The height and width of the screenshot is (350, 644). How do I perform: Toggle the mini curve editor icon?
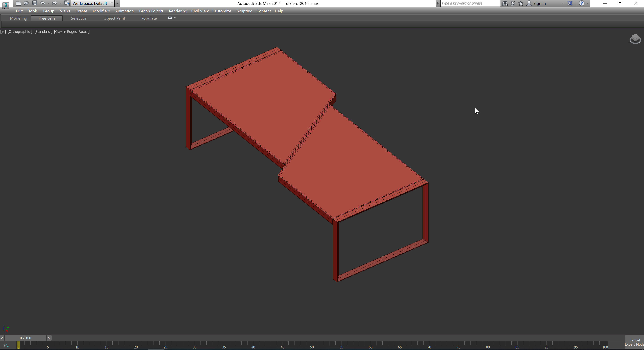coord(6,346)
